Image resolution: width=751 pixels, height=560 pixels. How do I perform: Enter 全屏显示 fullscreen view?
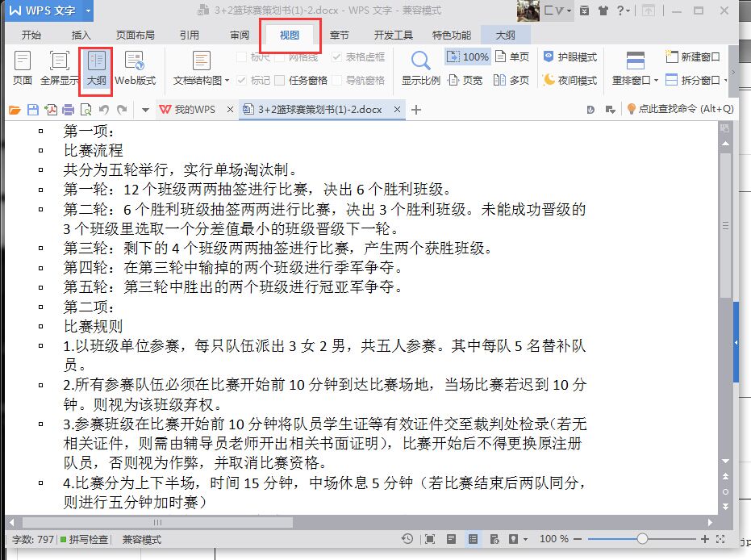[x=60, y=69]
